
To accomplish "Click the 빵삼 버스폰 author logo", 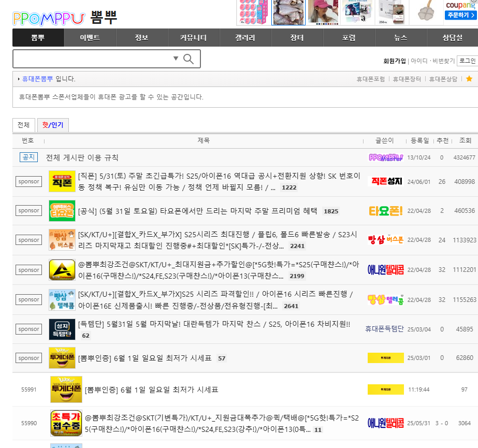I will point(386,240).
